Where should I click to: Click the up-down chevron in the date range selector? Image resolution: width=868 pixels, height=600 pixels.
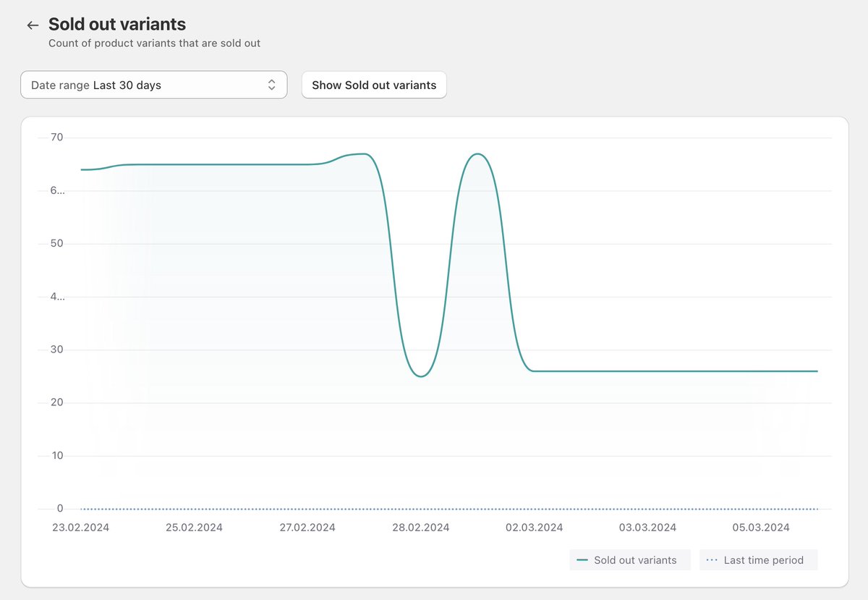click(x=272, y=84)
